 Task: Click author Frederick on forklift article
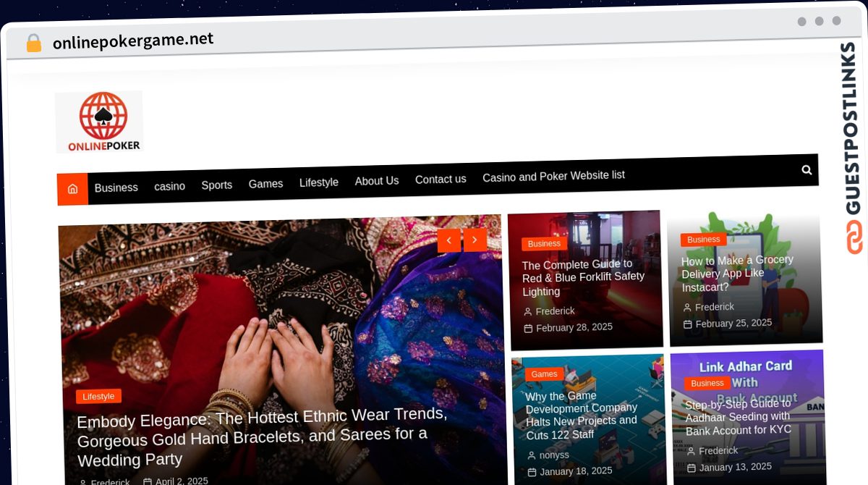(555, 311)
